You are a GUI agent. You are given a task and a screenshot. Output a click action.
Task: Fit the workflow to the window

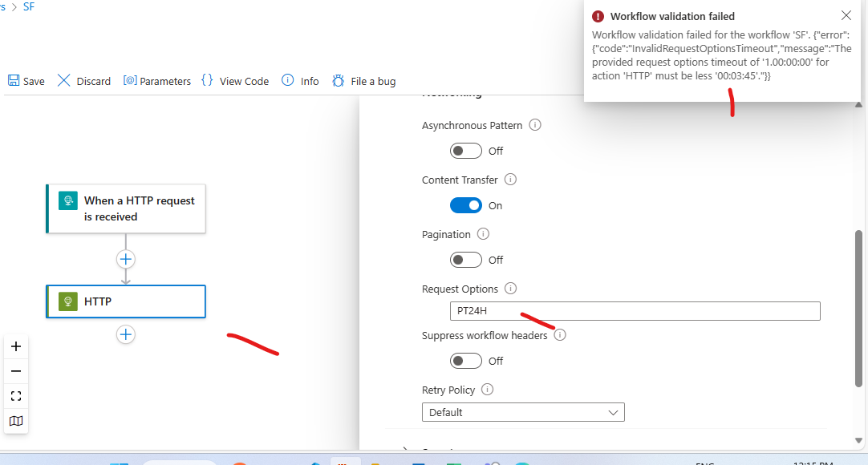pos(16,395)
